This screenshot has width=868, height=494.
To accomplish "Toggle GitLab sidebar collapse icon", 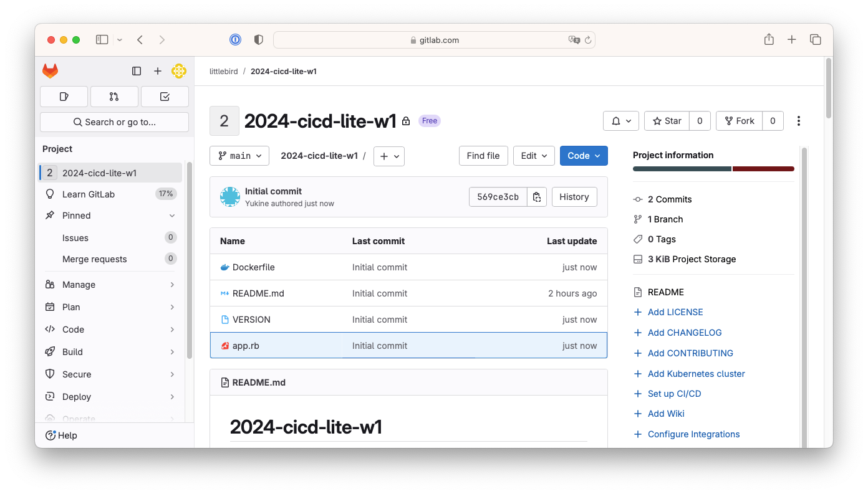I will click(137, 71).
